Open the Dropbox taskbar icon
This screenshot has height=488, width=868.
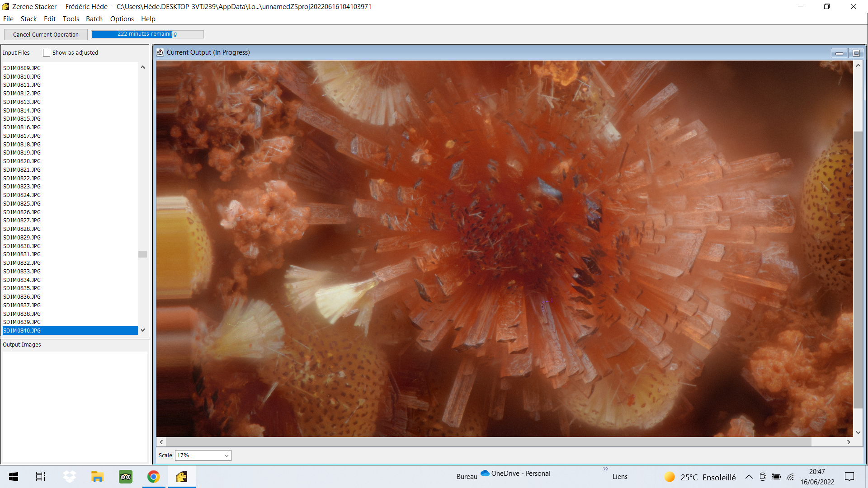[x=69, y=477]
